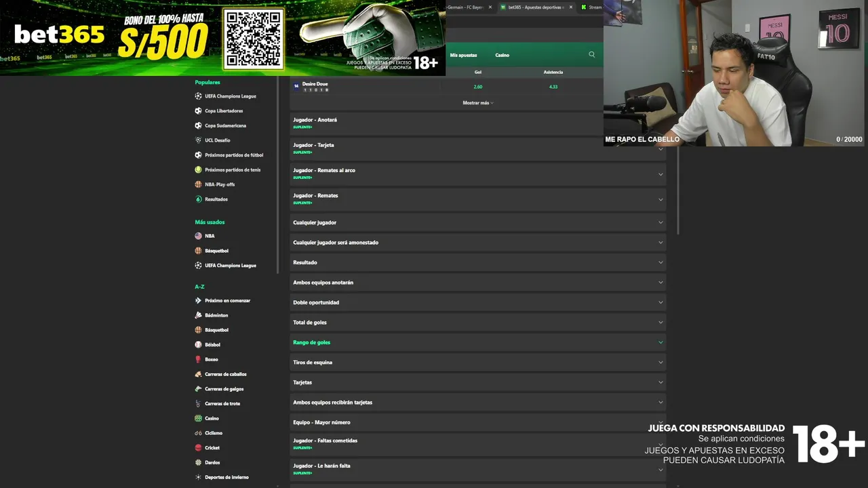The height and width of the screenshot is (488, 868).
Task: Close the bet365 - Apuestas deportivas tab
Action: click(571, 7)
